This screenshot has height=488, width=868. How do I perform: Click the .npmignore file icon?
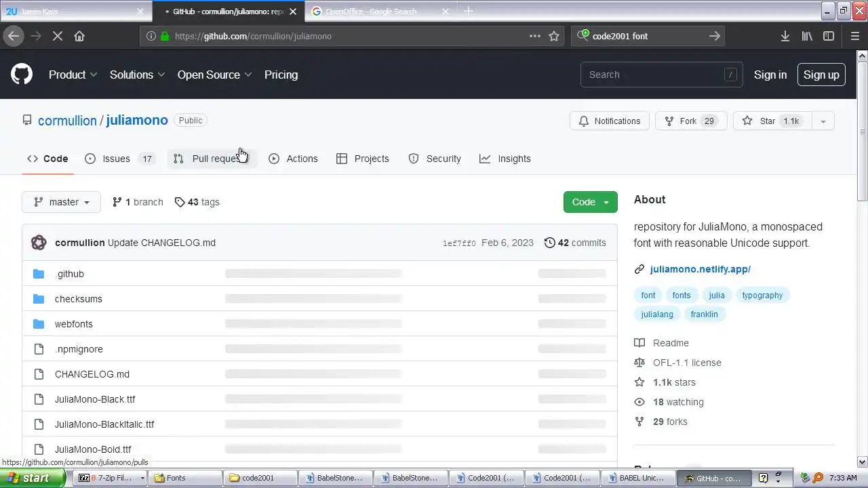tap(39, 349)
